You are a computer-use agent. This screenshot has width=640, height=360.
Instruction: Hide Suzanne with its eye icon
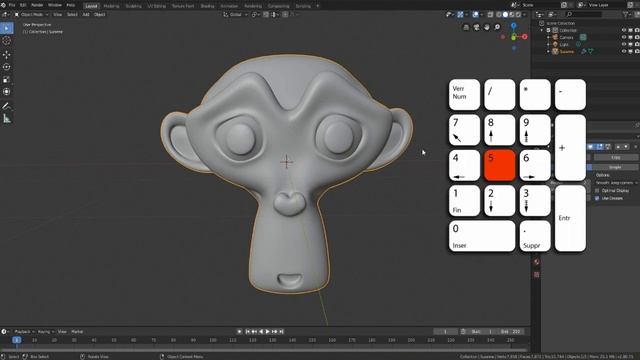(x=624, y=51)
